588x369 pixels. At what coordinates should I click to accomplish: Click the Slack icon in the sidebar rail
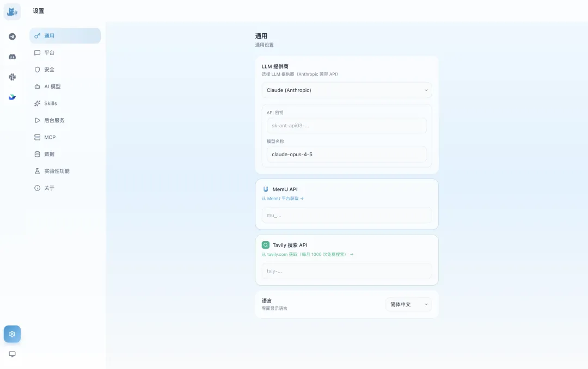12,77
